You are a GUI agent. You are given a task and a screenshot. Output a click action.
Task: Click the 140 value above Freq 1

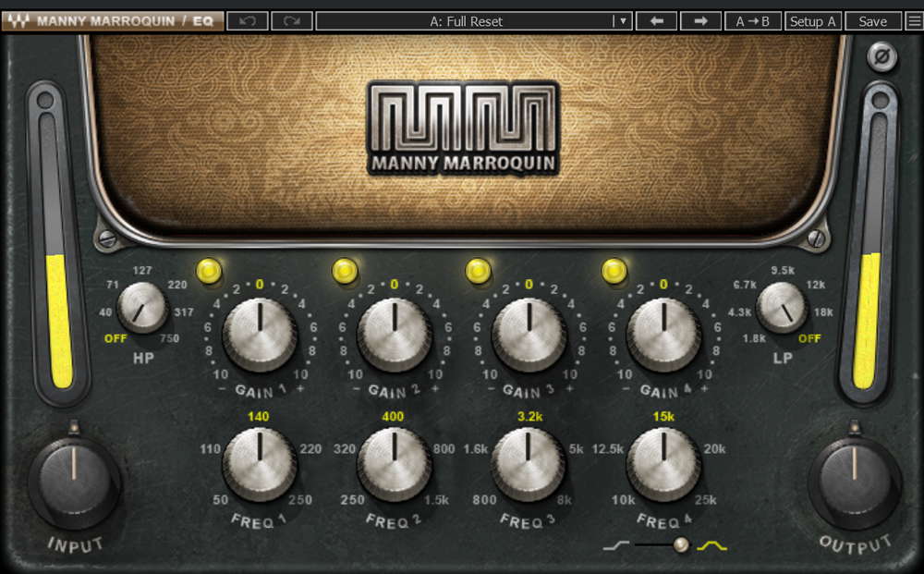[258, 417]
